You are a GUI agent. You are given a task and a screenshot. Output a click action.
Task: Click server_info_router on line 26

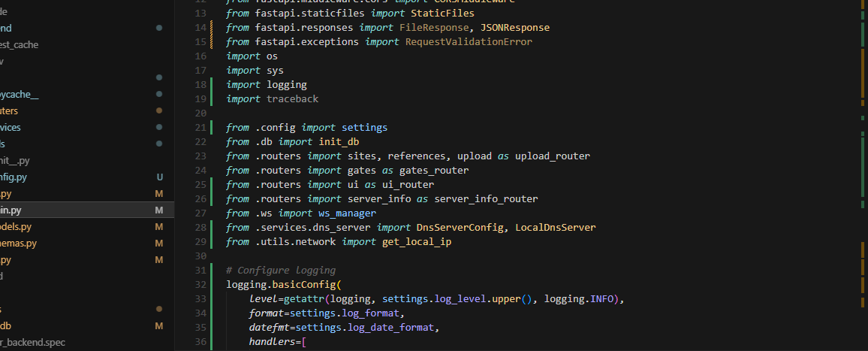486,198
